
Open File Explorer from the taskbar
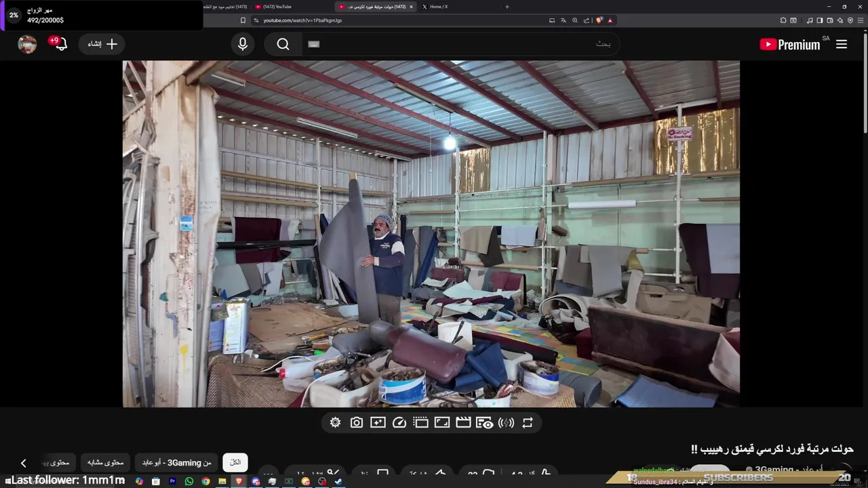222,481
